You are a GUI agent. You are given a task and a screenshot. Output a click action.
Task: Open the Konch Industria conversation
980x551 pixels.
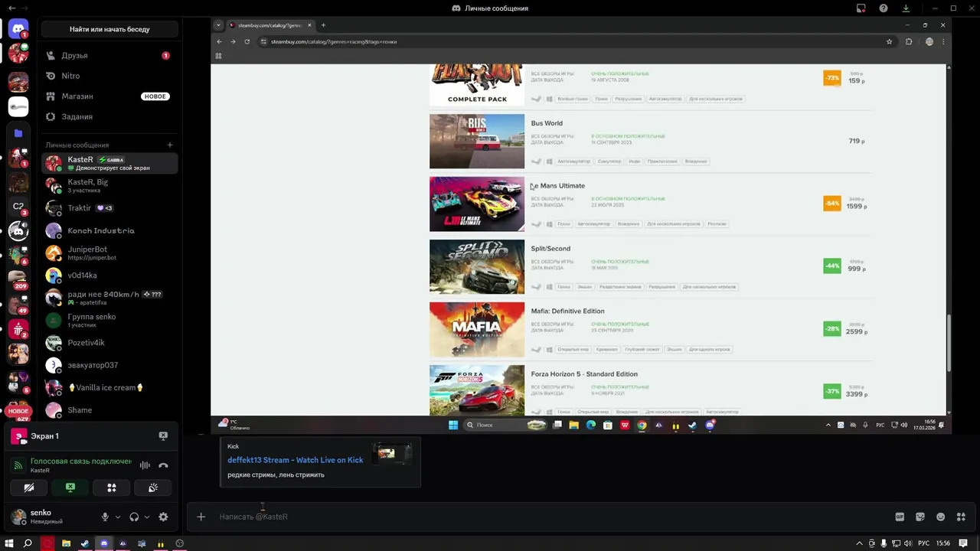(109, 230)
